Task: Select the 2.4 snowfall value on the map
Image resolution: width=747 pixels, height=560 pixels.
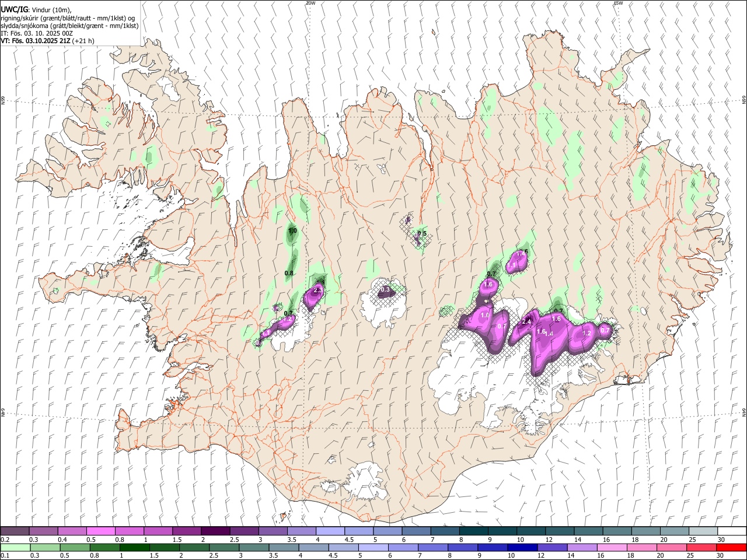Action: (x=526, y=321)
